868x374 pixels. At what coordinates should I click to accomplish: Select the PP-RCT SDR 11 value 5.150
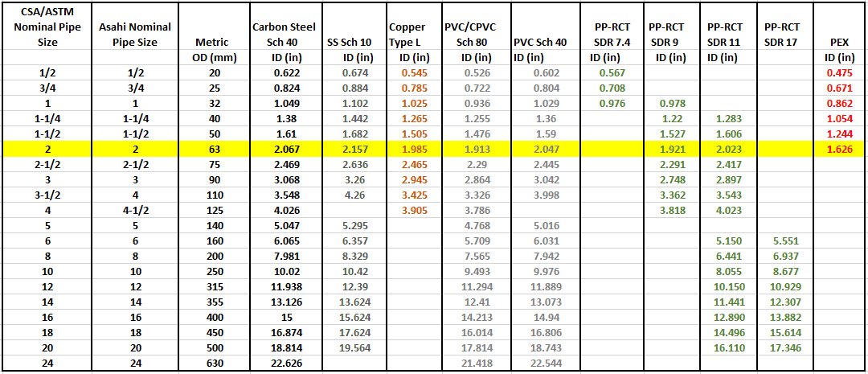728,241
